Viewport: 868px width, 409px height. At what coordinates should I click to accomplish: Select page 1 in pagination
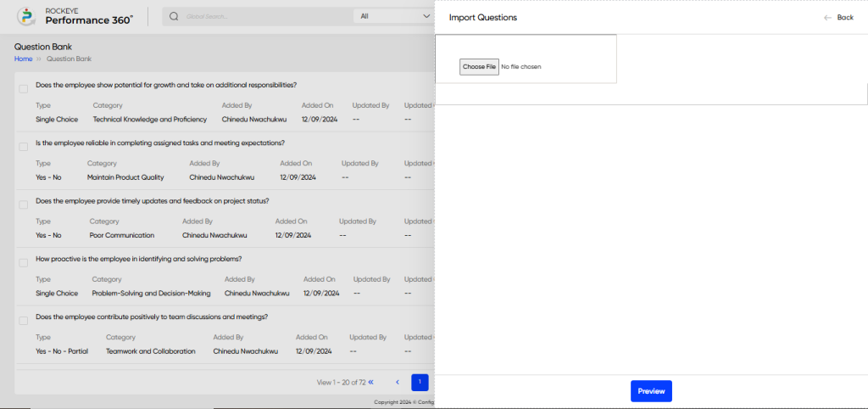420,383
